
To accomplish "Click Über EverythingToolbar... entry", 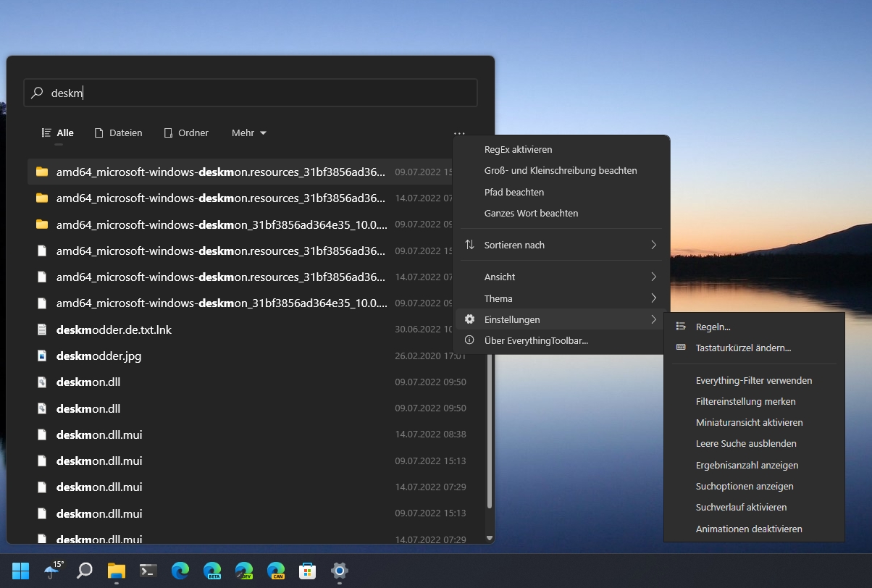I will 535,340.
